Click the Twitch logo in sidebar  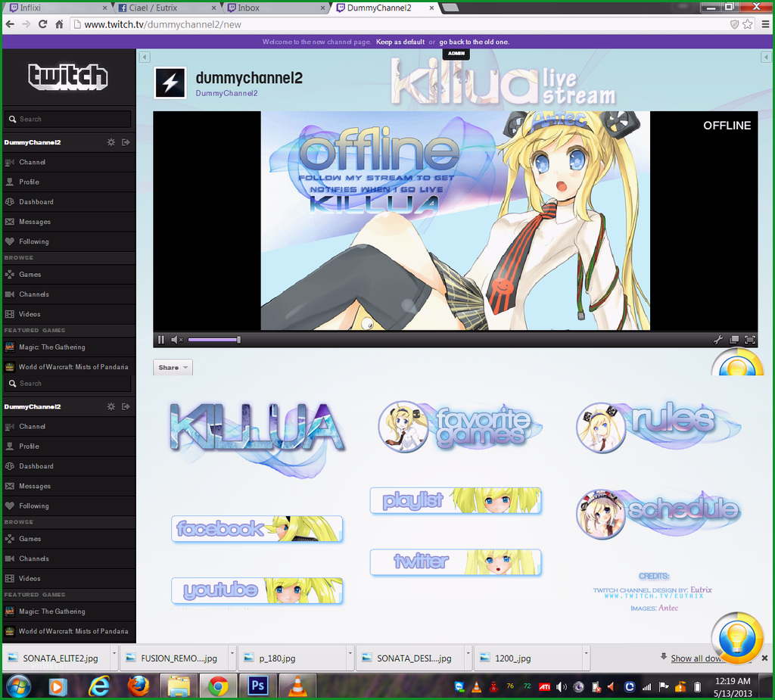(x=68, y=76)
